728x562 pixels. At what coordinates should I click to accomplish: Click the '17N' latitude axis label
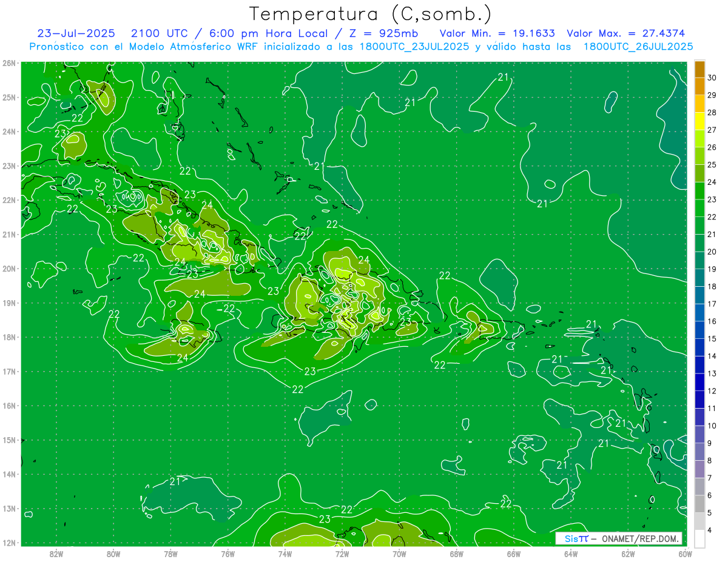click(x=8, y=372)
